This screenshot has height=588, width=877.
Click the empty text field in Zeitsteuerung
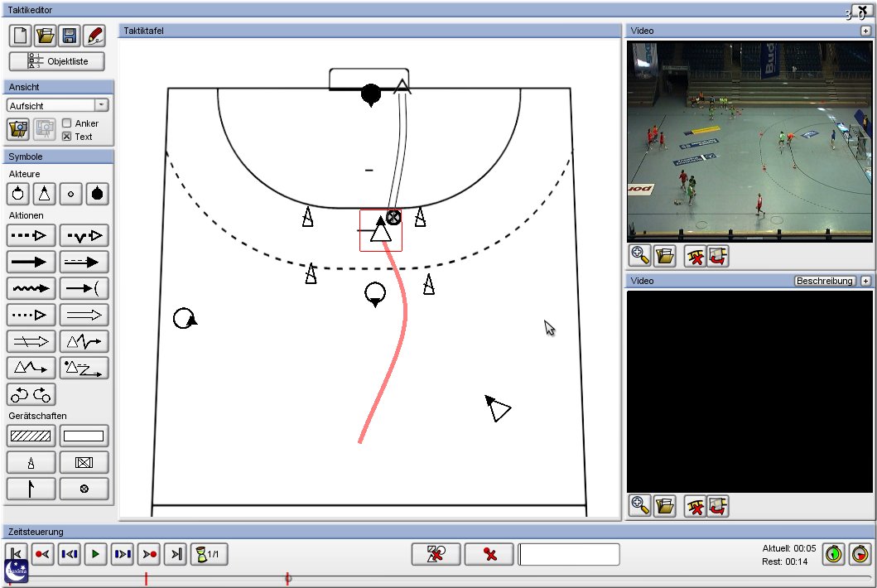(x=569, y=554)
